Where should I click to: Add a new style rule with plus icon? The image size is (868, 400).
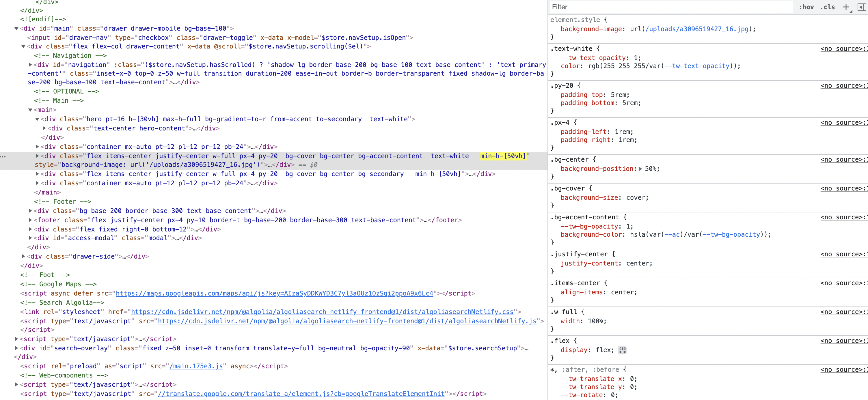click(846, 7)
